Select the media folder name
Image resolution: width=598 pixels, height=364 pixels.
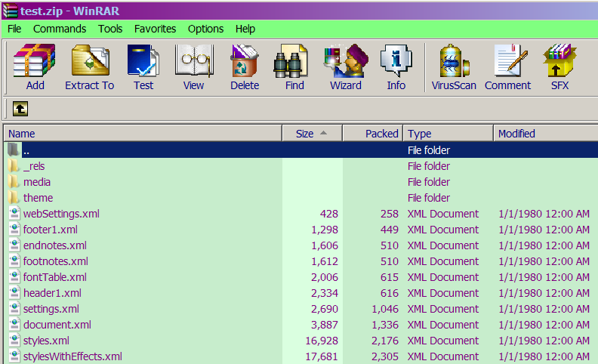(x=36, y=182)
